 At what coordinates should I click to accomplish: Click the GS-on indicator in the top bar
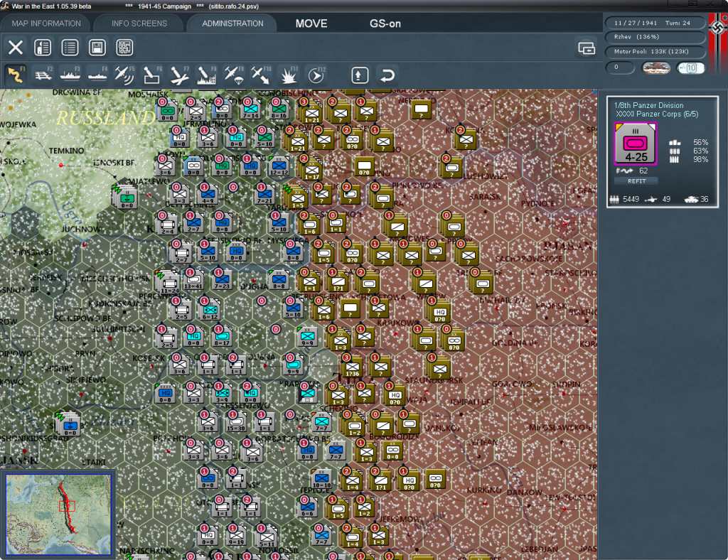pos(385,23)
